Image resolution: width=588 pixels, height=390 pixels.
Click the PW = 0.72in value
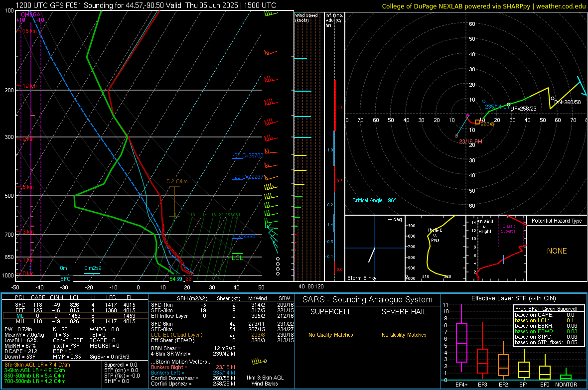[18, 329]
